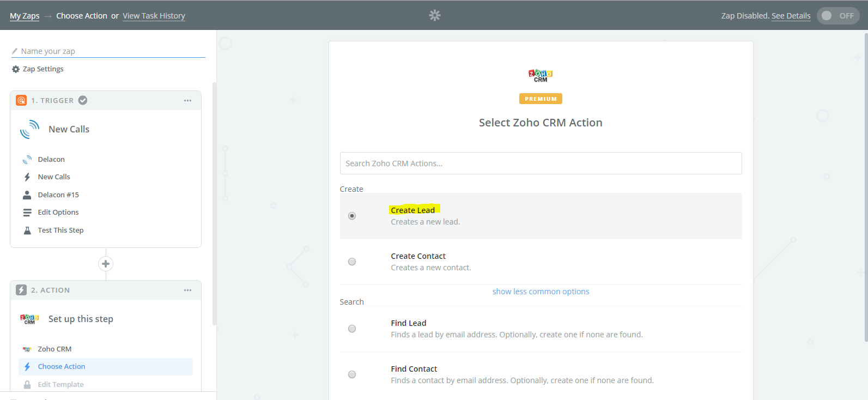Select the Create Contact radio button
Viewport: 868px width, 400px height.
[352, 262]
